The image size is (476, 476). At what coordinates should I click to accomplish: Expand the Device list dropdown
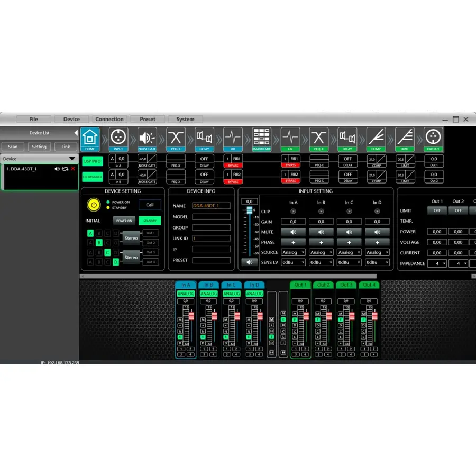[72, 159]
